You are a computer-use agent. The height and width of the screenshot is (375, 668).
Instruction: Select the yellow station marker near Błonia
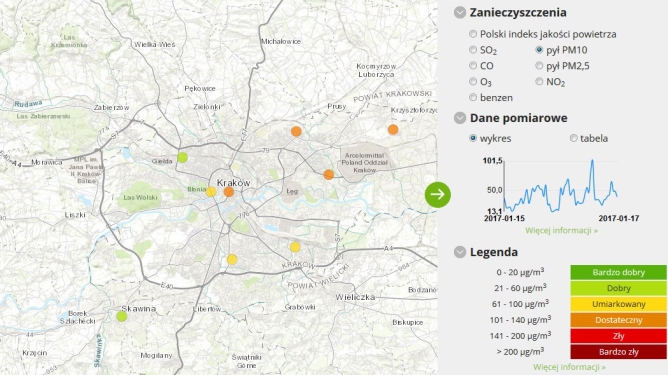click(x=211, y=192)
